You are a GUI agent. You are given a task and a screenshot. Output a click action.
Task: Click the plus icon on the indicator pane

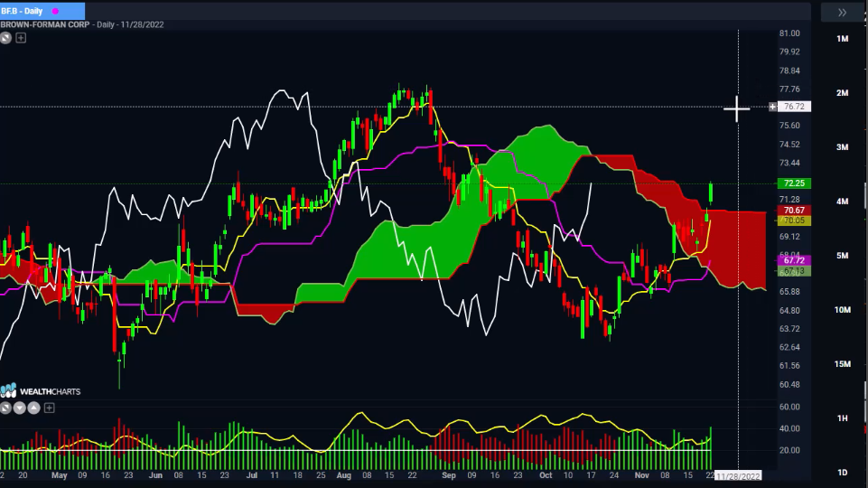click(x=50, y=408)
